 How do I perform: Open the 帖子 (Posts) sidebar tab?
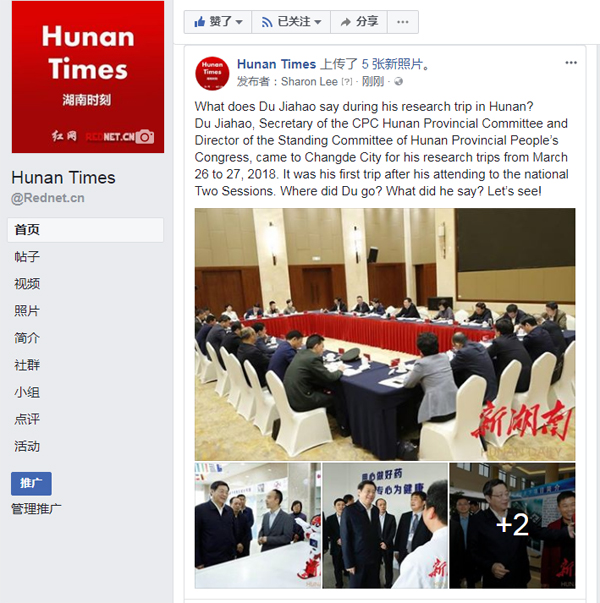click(27, 257)
